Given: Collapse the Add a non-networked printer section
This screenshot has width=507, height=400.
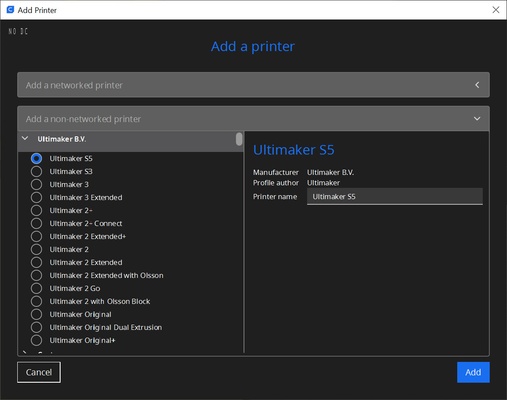Looking at the screenshot, I should click(253, 119).
